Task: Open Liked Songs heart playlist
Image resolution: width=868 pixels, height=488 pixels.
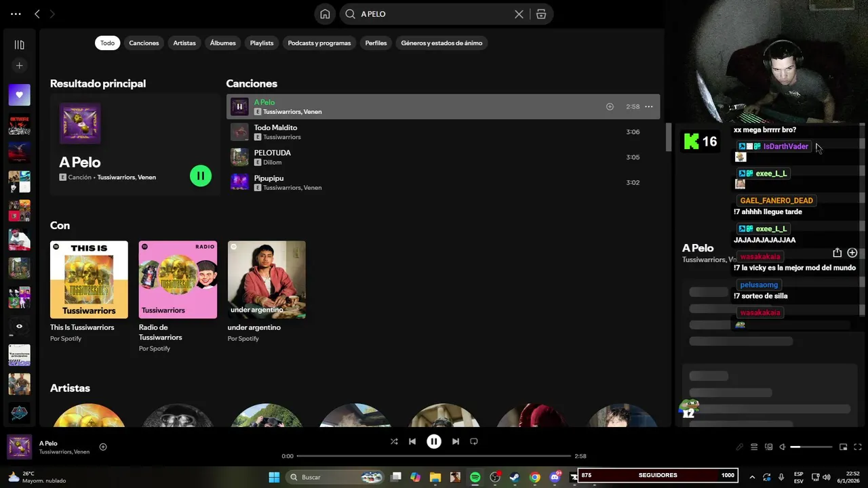Action: pyautogui.click(x=19, y=95)
